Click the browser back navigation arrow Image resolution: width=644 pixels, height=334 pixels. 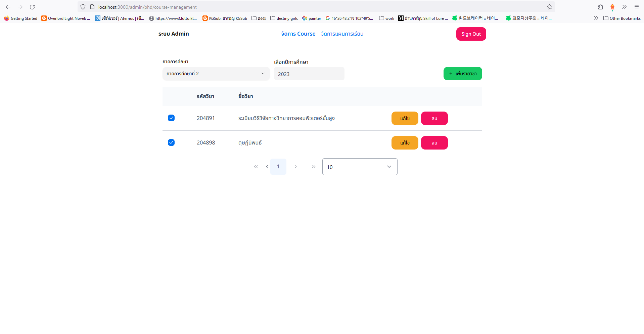coord(8,7)
